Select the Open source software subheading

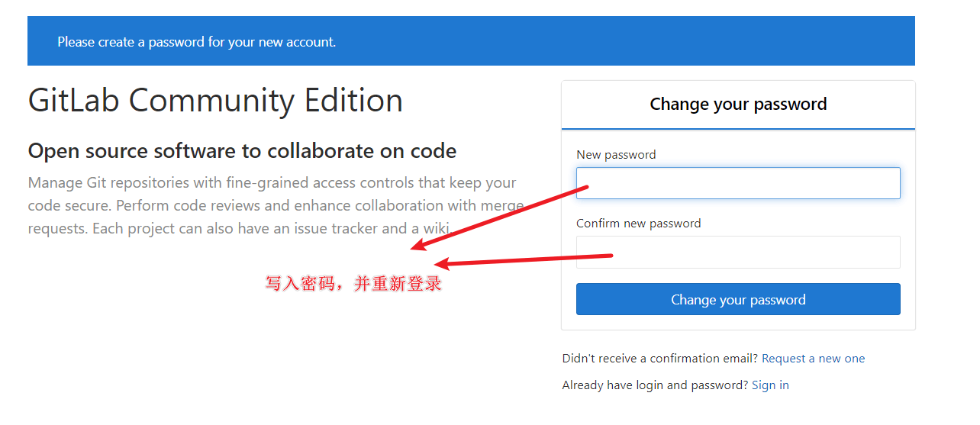tap(242, 151)
